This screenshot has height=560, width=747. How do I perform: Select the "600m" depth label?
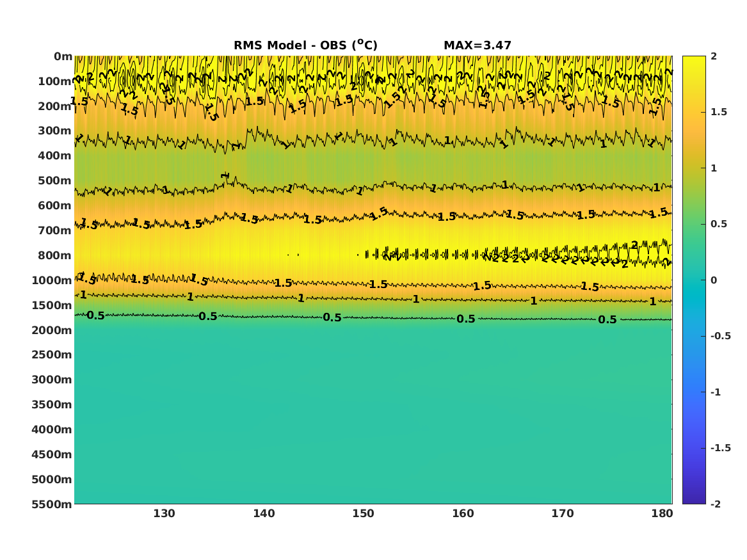click(x=55, y=205)
